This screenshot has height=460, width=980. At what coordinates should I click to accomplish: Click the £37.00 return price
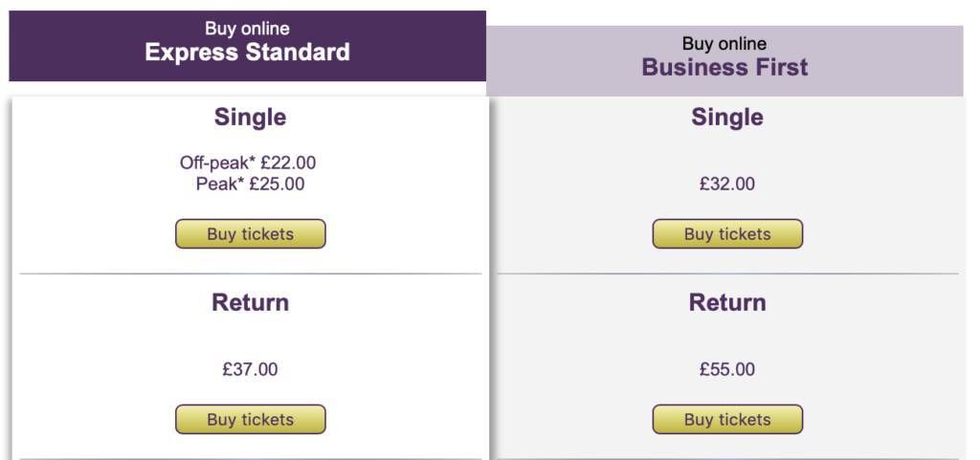[250, 369]
